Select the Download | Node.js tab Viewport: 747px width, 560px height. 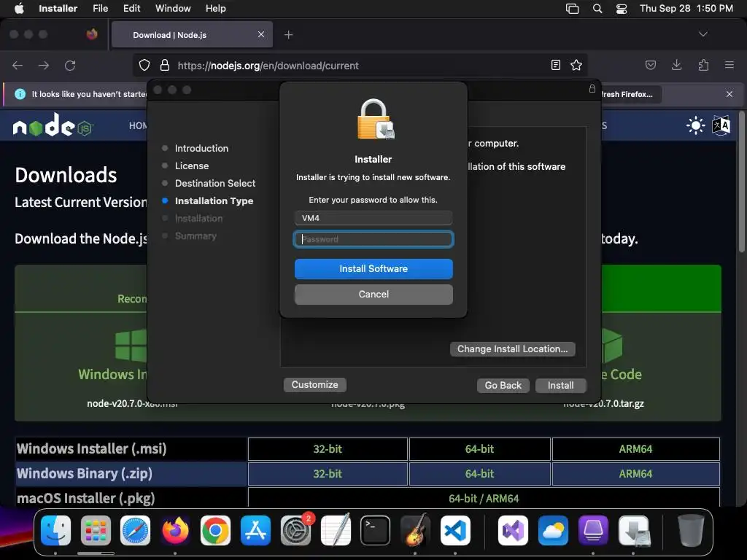pos(192,35)
